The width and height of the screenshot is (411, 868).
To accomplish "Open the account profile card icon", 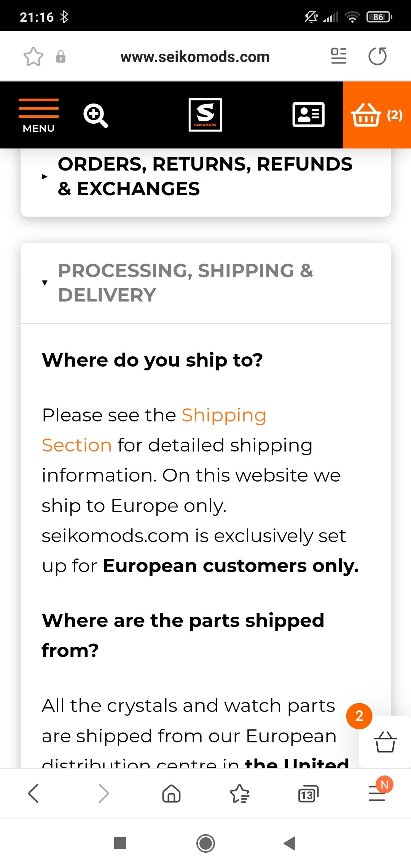I will [308, 115].
